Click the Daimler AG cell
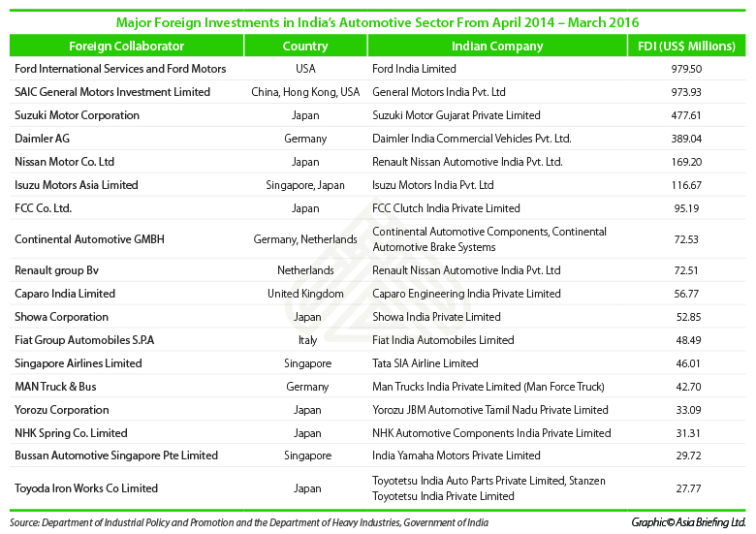The image size is (756, 534). [42, 139]
